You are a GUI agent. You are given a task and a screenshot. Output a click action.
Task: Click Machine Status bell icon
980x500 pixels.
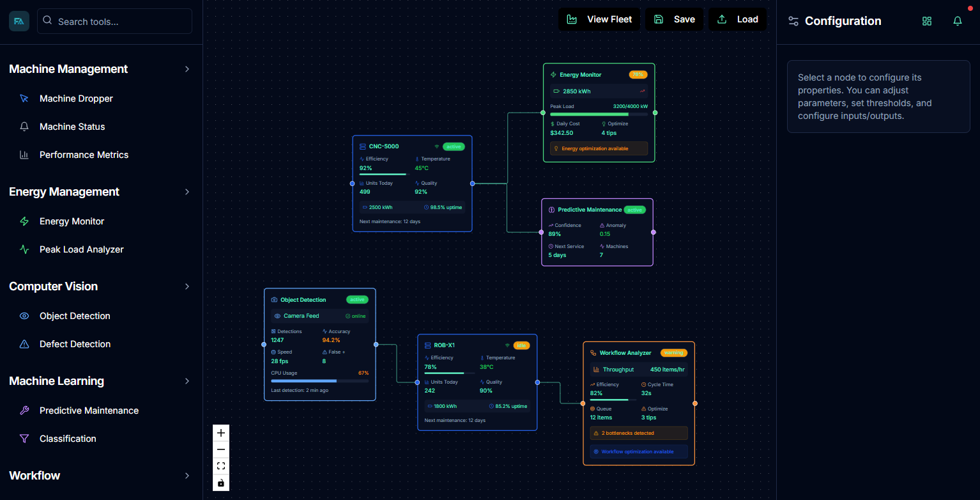(24, 127)
